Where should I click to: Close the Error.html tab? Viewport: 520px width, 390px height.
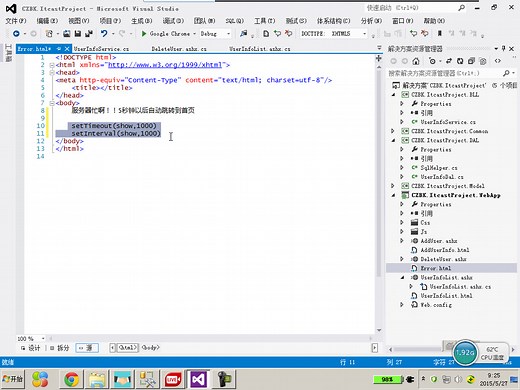click(x=67, y=49)
